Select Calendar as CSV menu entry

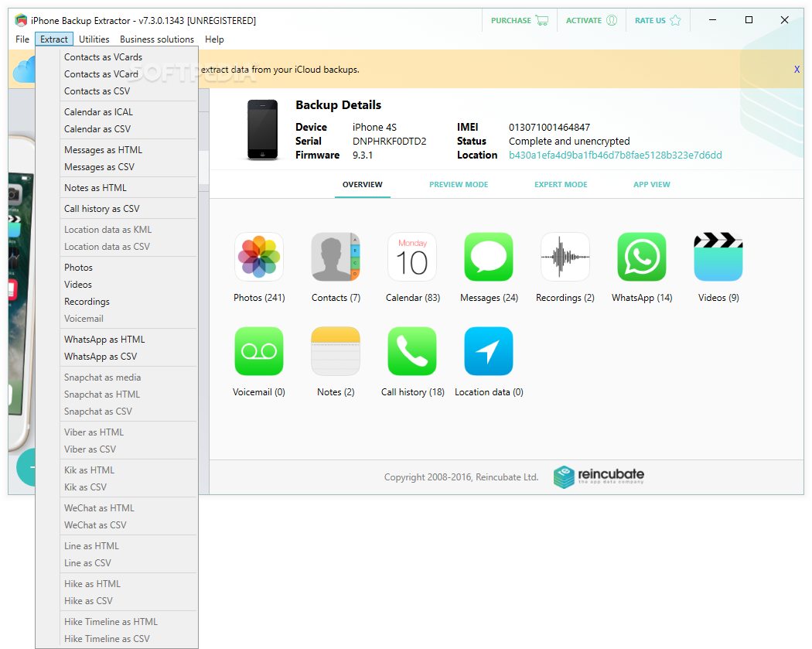point(117,129)
